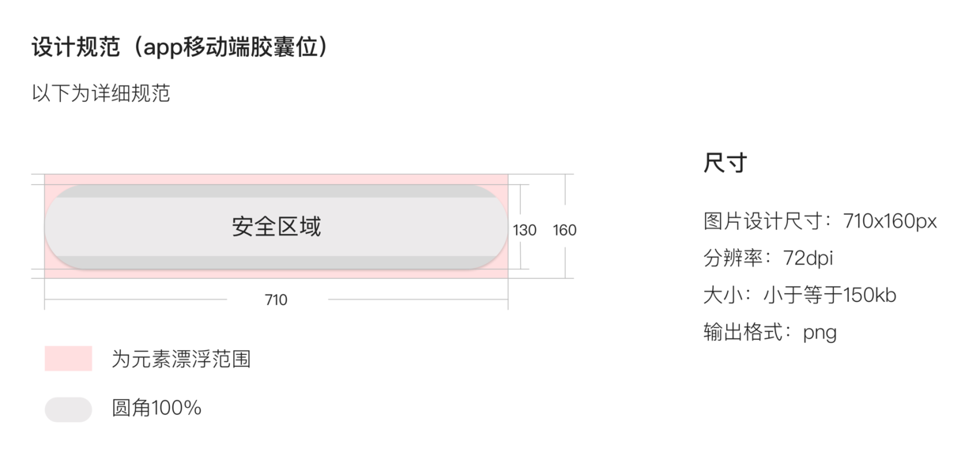Click the pink strip below the capsule
Viewport: 980px width, 456px height.
click(x=277, y=273)
